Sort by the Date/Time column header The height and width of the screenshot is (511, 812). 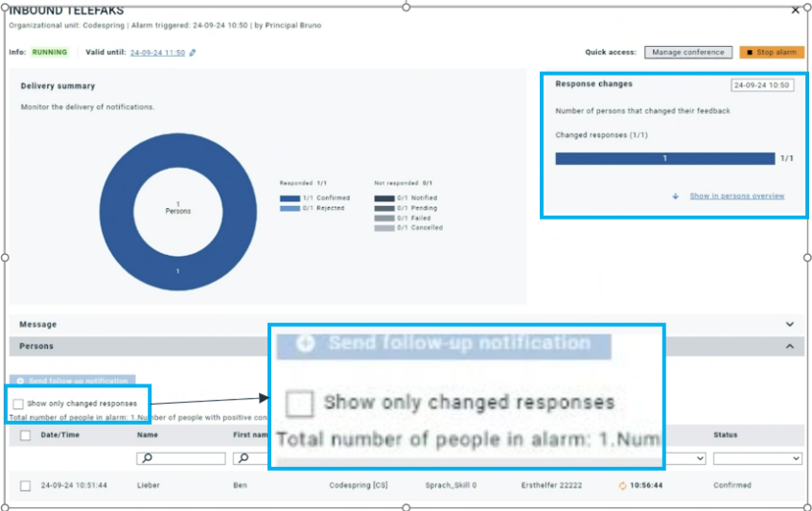pos(60,435)
